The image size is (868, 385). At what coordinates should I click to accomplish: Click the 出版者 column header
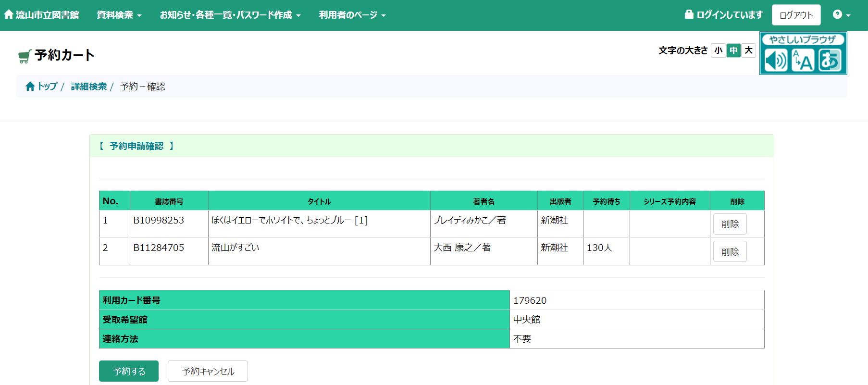pos(560,201)
